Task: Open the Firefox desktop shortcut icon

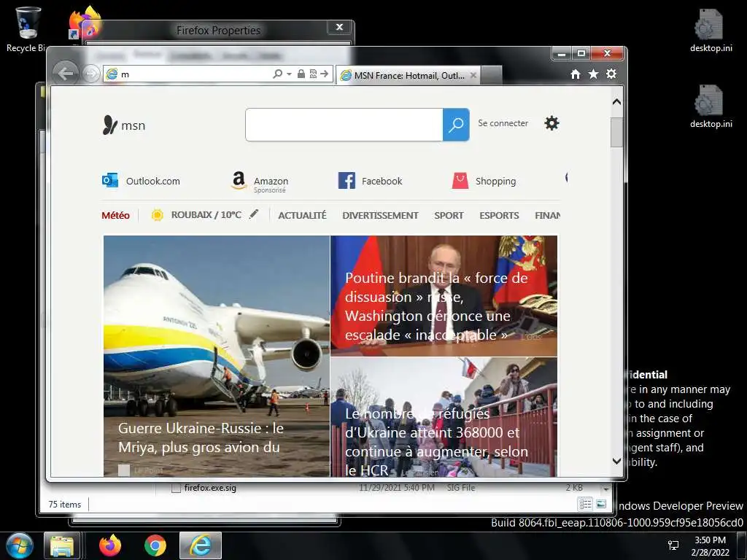Action: point(85,23)
